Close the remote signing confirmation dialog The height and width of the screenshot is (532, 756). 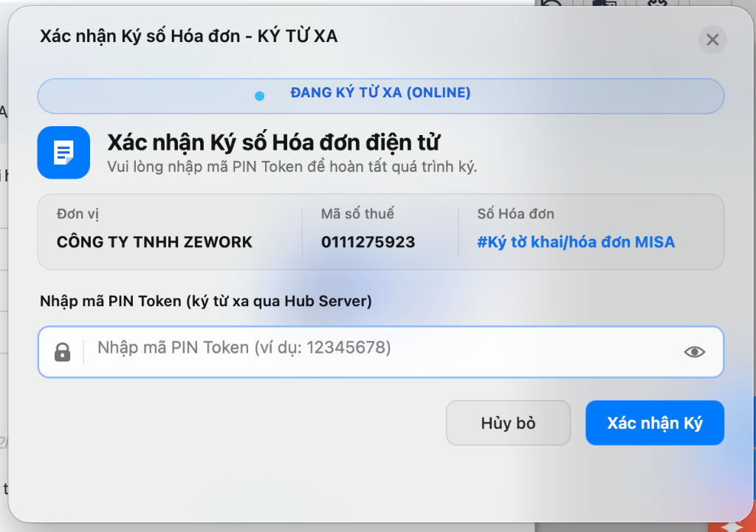(712, 40)
